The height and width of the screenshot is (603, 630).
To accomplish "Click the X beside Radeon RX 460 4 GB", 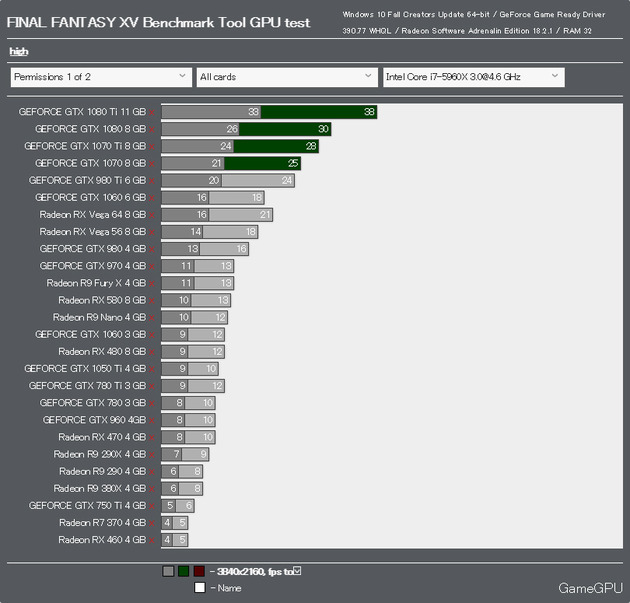I will pos(152,541).
